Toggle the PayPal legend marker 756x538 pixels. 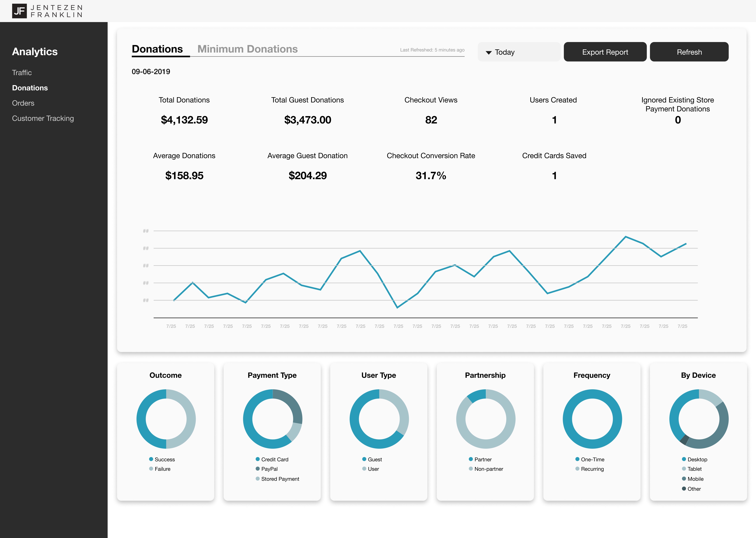(258, 469)
